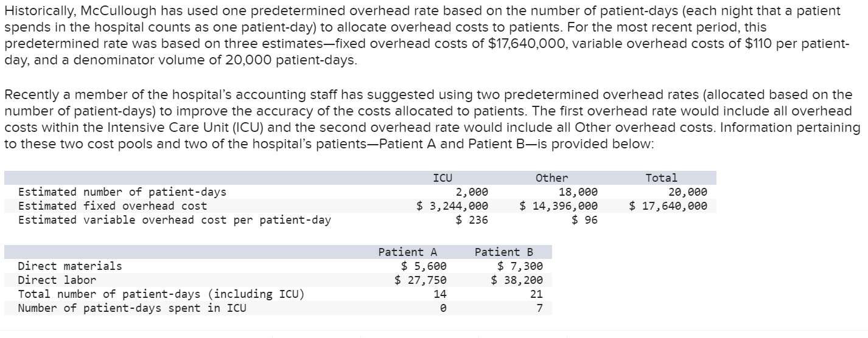Click Patient B total patient-days value 21
The width and height of the screenshot is (868, 338).
[536, 294]
